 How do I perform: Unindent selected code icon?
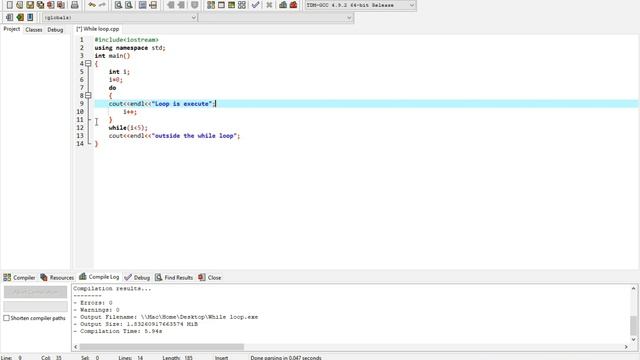(180, 5)
